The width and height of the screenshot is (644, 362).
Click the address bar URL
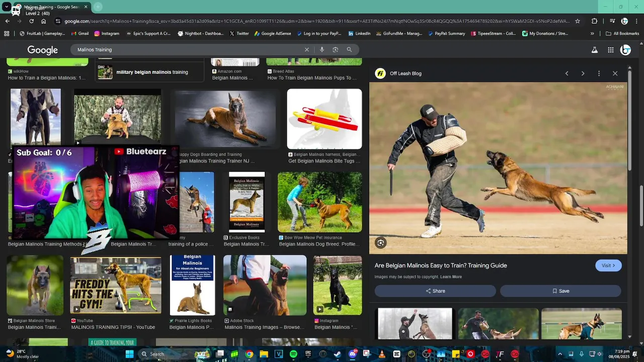[x=317, y=21]
